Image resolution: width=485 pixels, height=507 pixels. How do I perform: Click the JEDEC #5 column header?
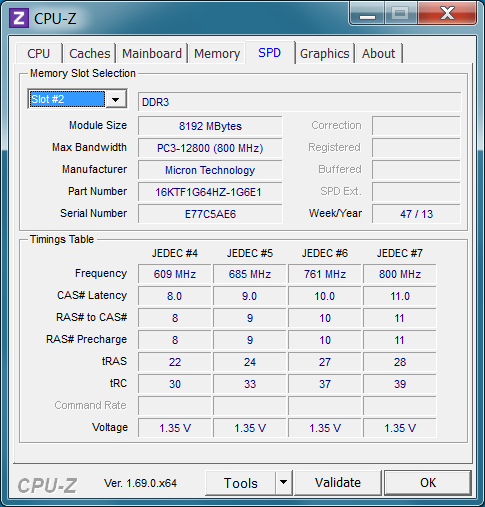(x=250, y=253)
